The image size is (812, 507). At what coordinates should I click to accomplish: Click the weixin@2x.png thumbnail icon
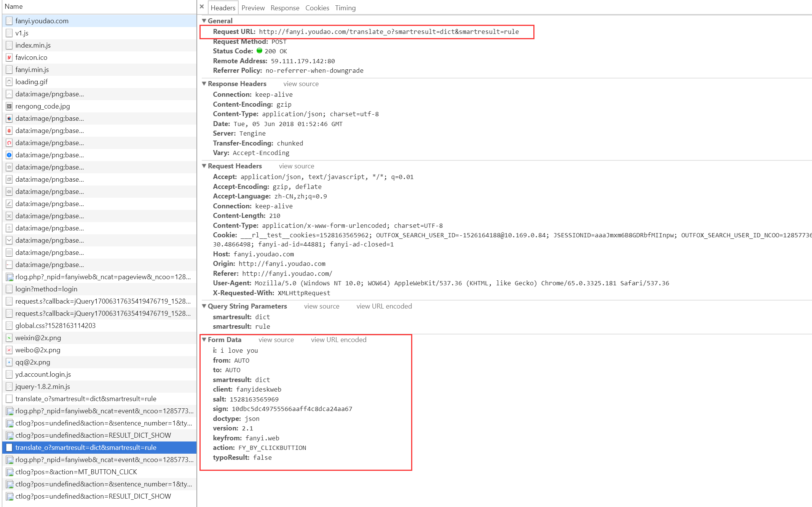click(9, 338)
